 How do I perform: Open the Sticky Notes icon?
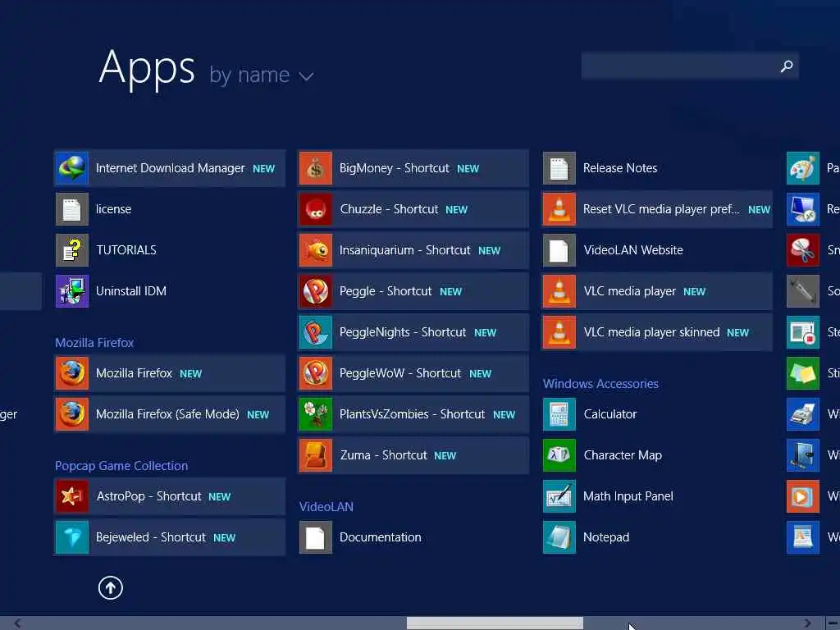(803, 373)
